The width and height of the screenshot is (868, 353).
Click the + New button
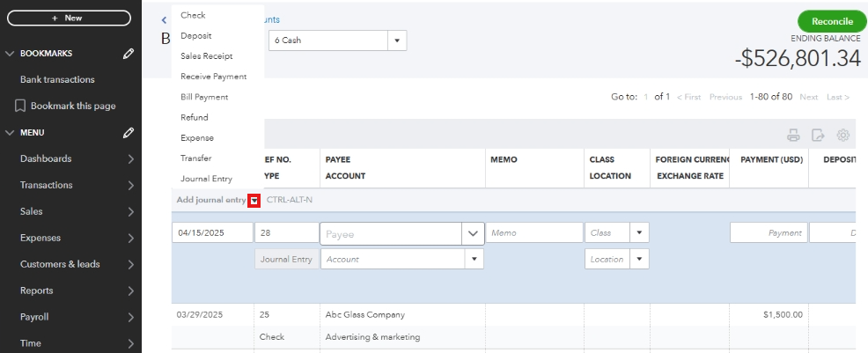tap(68, 18)
